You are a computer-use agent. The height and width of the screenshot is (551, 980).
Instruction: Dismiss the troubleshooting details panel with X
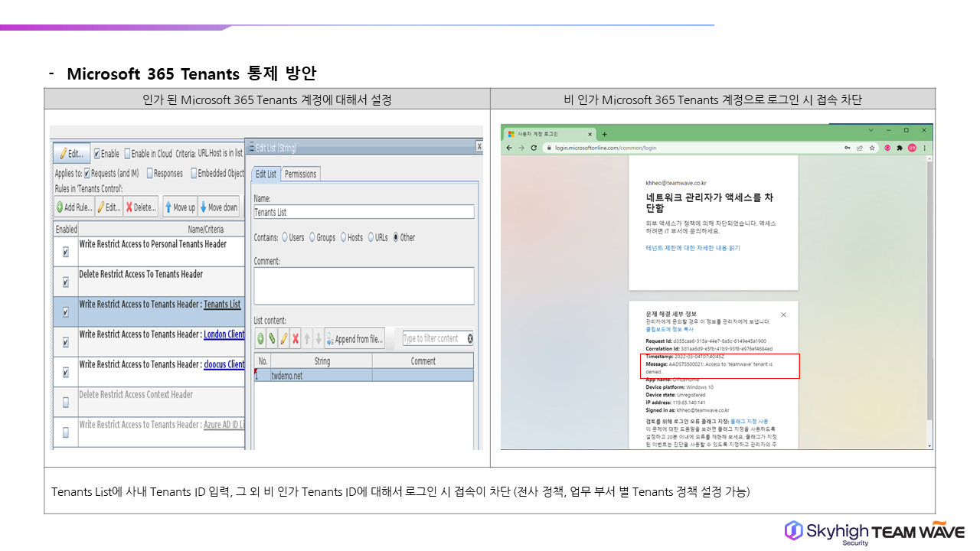[x=783, y=315]
